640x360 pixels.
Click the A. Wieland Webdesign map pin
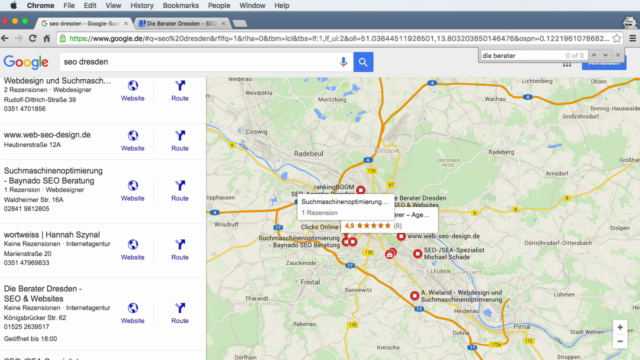[414, 295]
